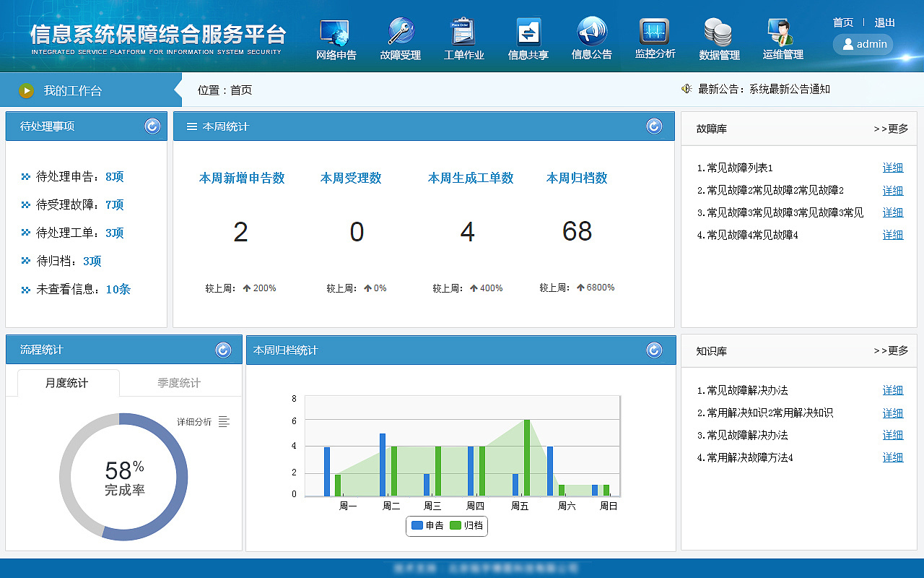Open 详细 for 3.常见故障3 entry
The width and height of the screenshot is (924, 578).
click(x=893, y=212)
